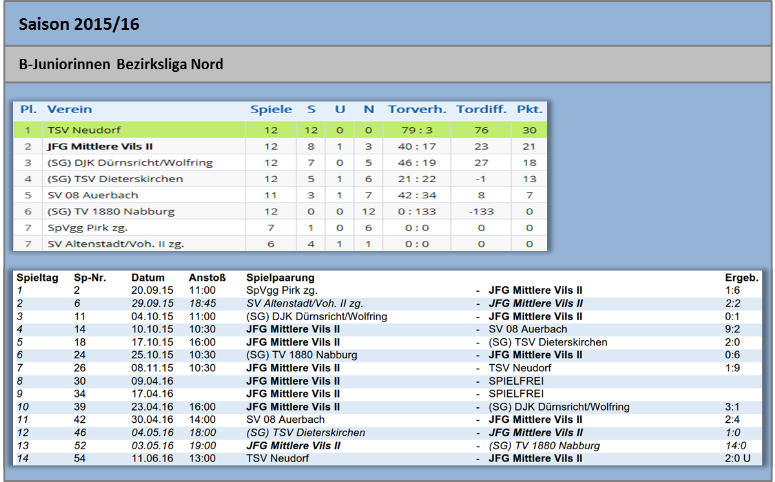Select 'B-Juniorinnen Bezirksliga Nord' title
This screenshot has height=482, width=775.
[121, 64]
